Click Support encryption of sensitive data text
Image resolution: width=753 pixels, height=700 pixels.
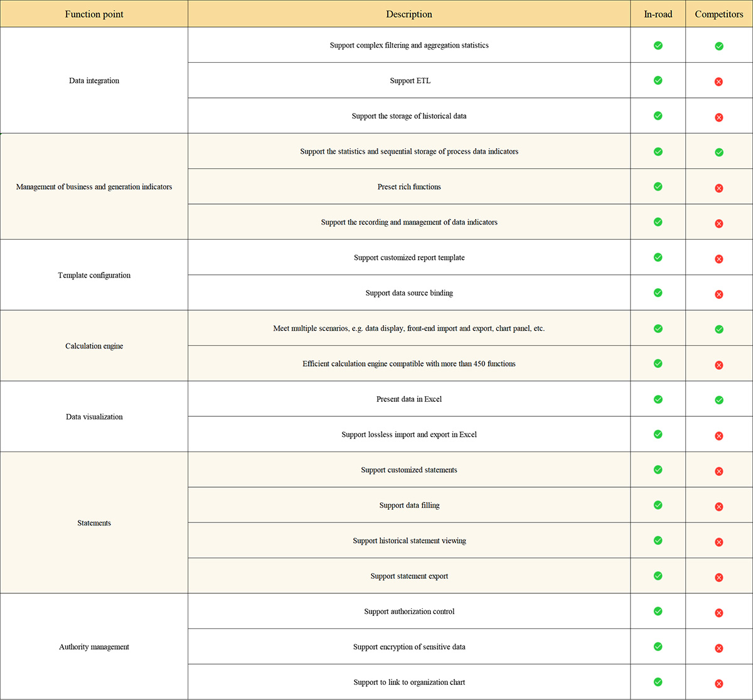409,647
